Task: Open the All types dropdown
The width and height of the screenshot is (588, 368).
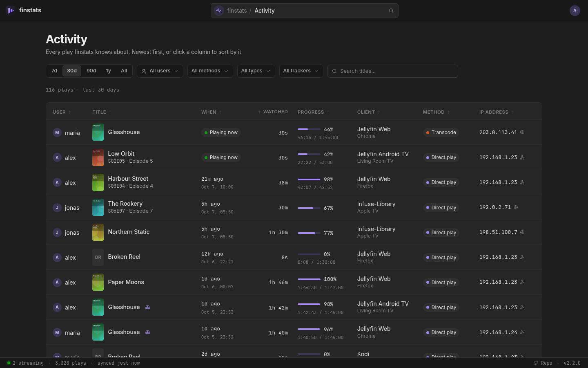Action: tap(256, 71)
